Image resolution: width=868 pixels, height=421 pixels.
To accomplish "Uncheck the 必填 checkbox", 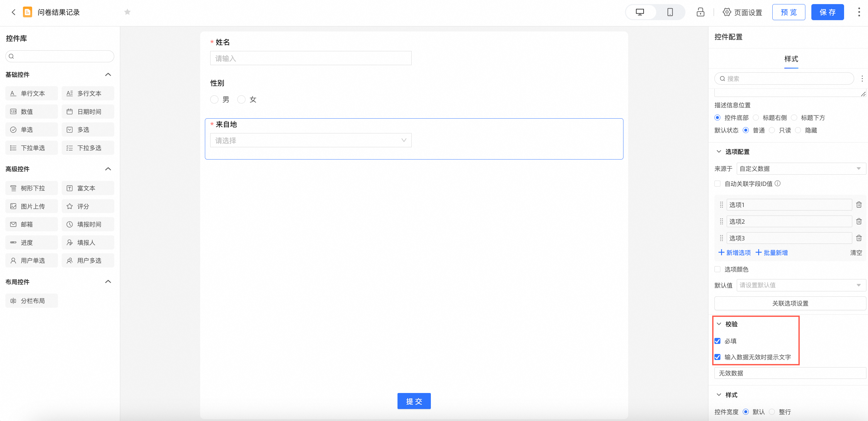I will 717,341.
